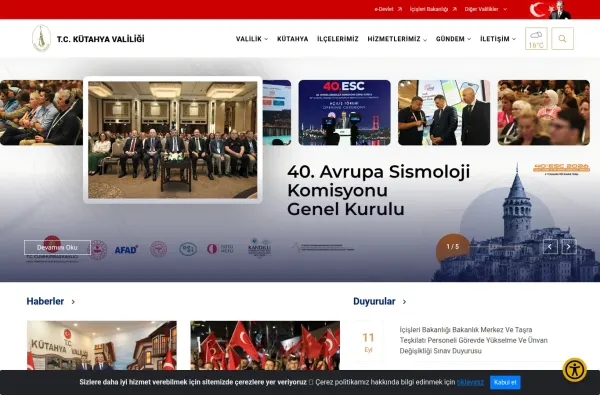Open the İçişleri Bakanlığı link
600x395 pixels.
(429, 9)
